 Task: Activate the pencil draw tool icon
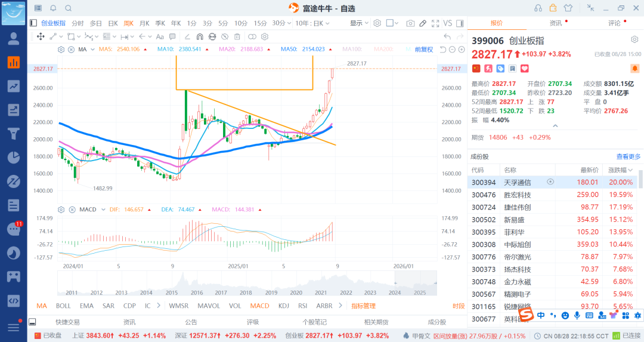pos(423,23)
